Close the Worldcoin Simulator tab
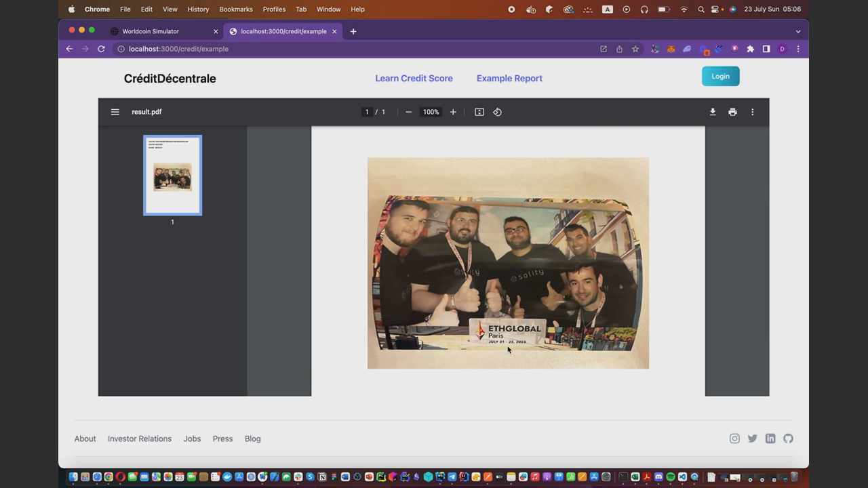Screen dimensions: 868x488 coord(216,31)
